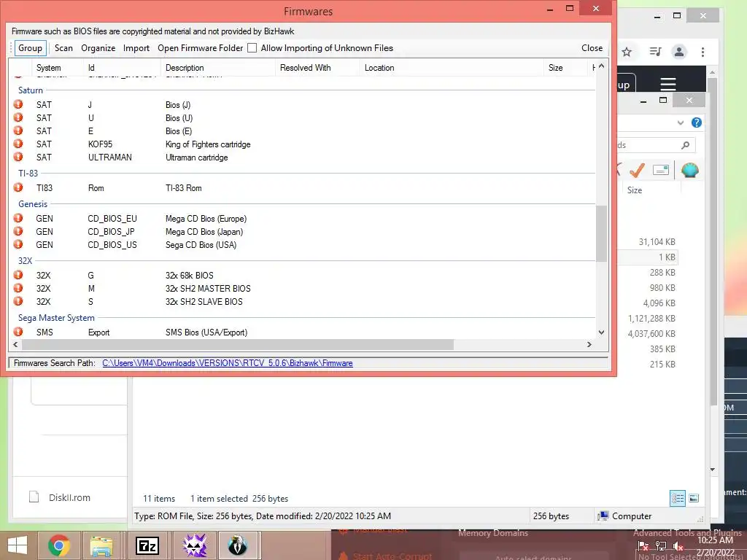Click the error icon for CD_BIOS_US row
The height and width of the screenshot is (560, 747).
18,244
